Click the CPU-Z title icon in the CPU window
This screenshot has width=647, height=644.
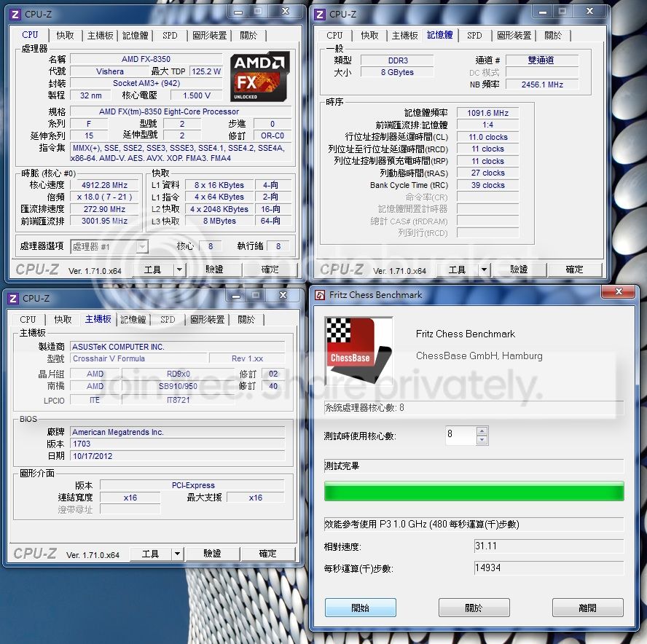[15, 15]
